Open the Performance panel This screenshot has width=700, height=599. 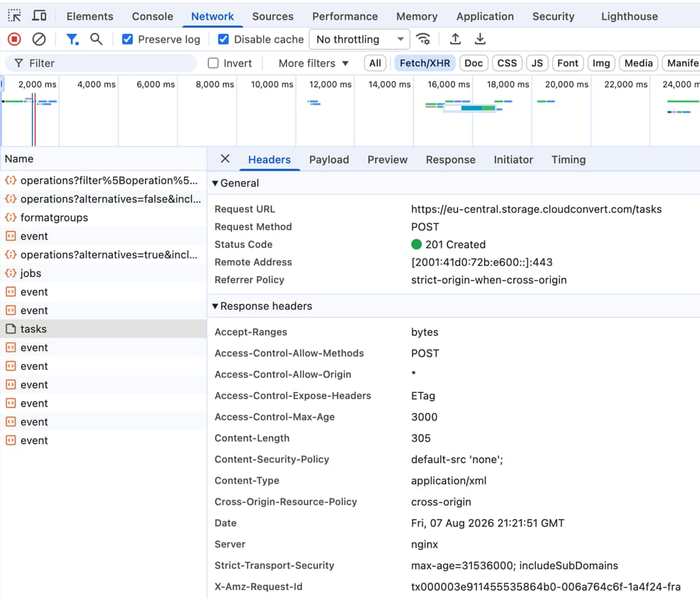click(x=345, y=17)
